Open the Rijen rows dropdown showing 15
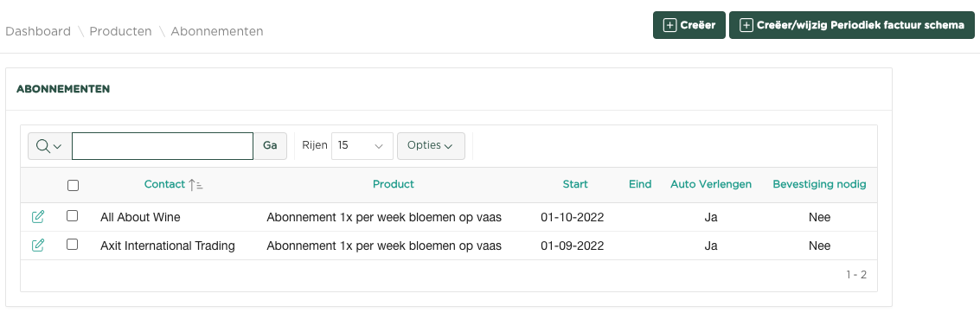The width and height of the screenshot is (980, 319). point(362,145)
